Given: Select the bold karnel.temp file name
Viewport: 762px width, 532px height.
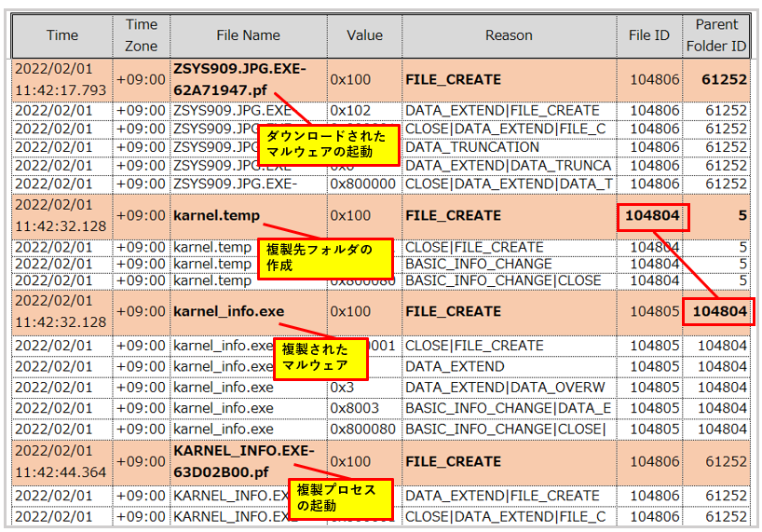Looking at the screenshot, I should click(217, 216).
